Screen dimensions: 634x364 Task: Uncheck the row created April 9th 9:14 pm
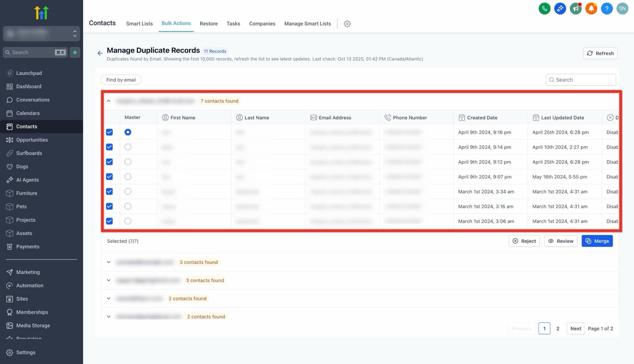[109, 147]
